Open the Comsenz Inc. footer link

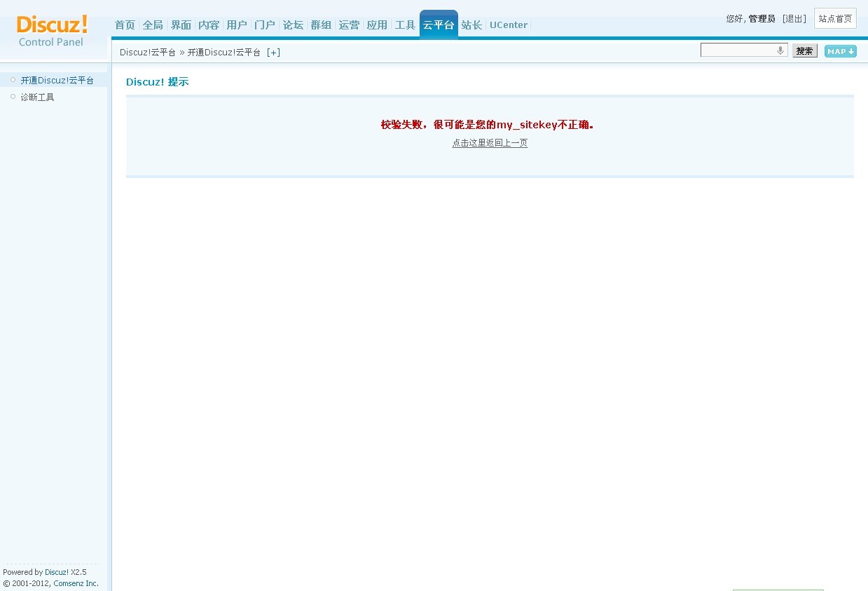[x=76, y=583]
